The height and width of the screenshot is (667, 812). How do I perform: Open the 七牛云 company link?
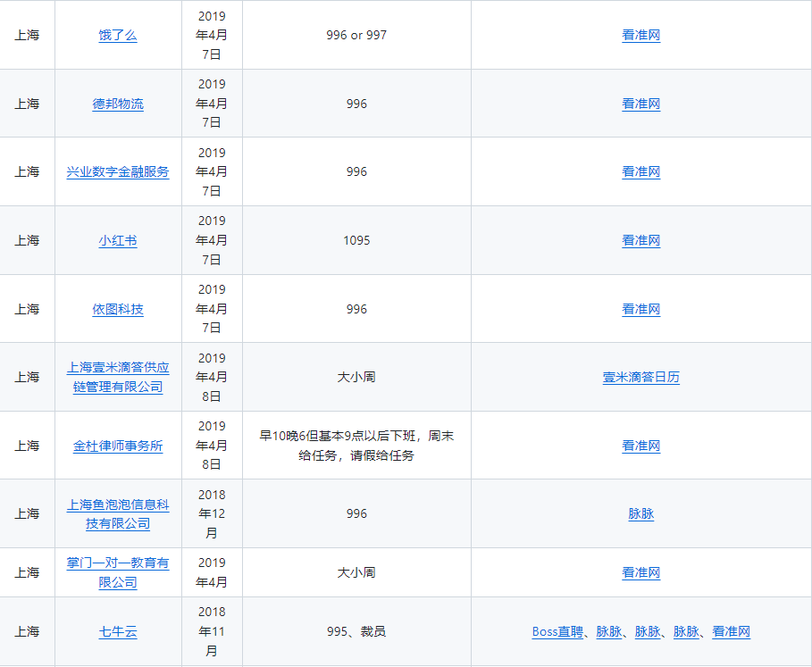click(118, 632)
